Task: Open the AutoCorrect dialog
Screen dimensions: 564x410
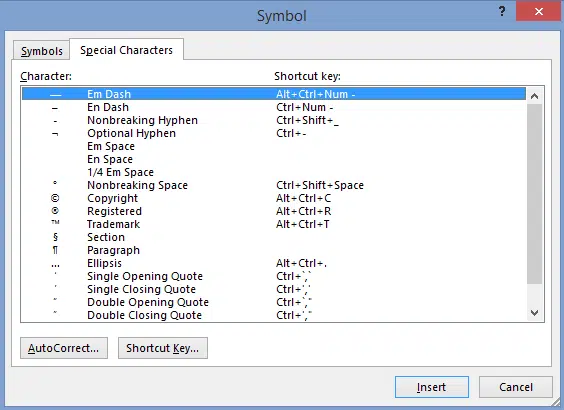Action: tap(64, 348)
